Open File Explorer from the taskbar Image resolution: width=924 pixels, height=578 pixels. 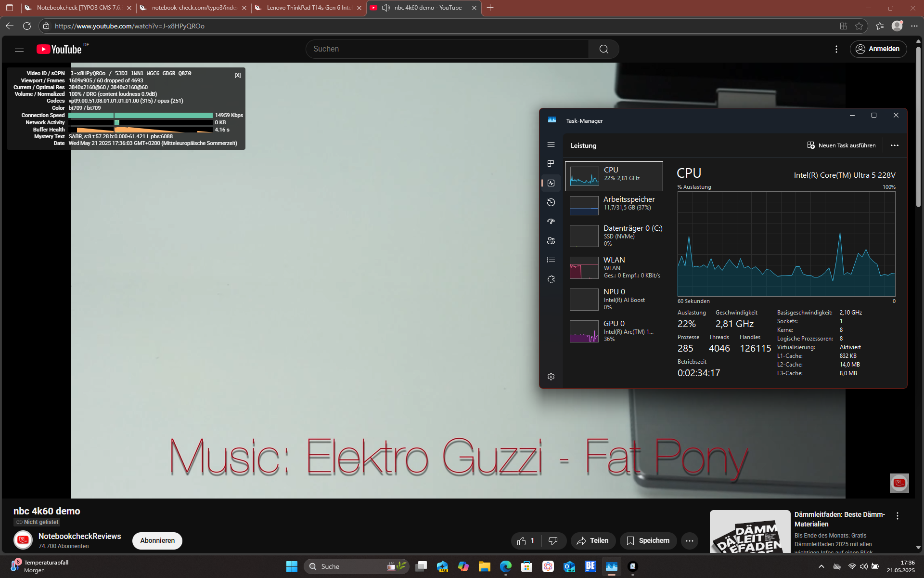tap(484, 566)
